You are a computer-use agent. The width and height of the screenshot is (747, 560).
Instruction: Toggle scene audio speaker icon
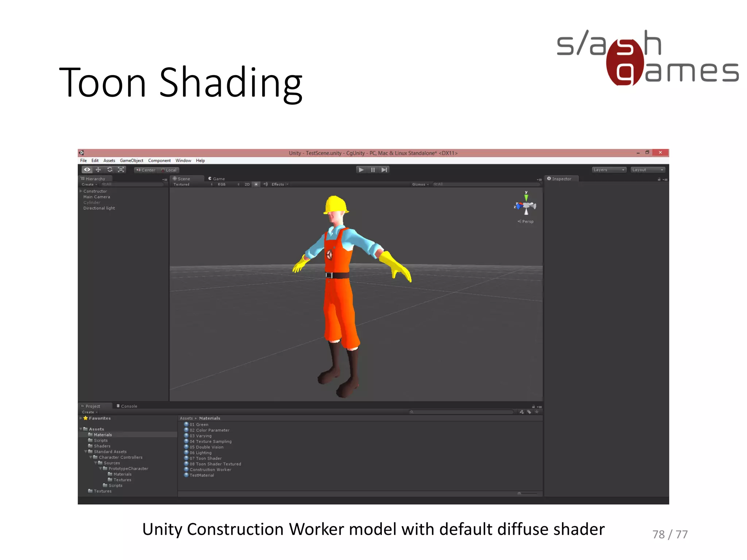click(265, 184)
